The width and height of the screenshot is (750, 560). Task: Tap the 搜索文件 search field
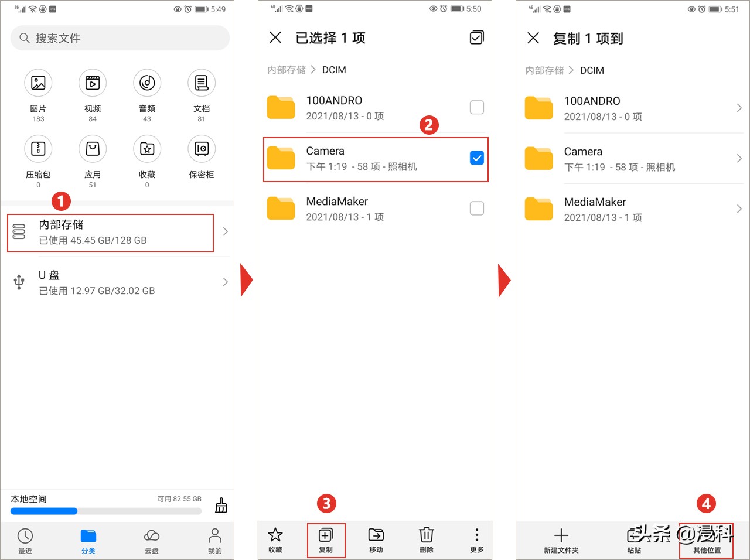pos(120,37)
